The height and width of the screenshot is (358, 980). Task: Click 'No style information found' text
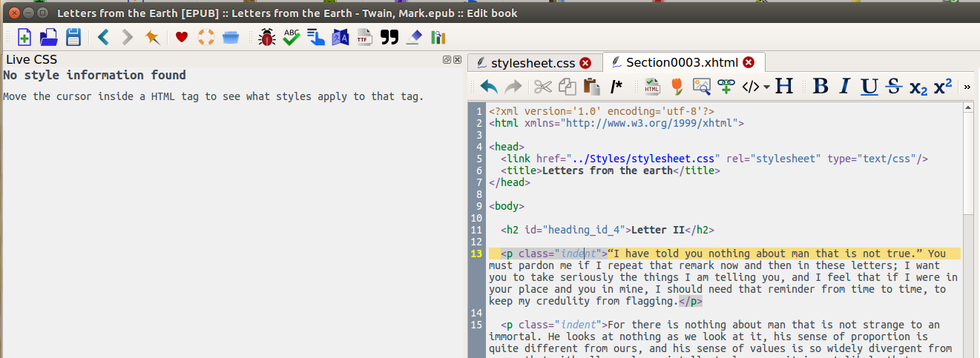[94, 75]
